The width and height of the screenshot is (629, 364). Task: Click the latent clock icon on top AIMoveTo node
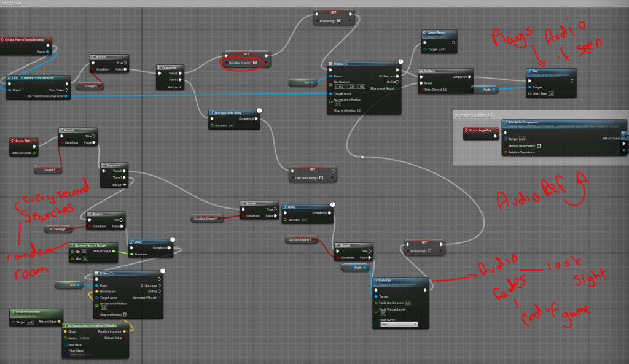400,62
